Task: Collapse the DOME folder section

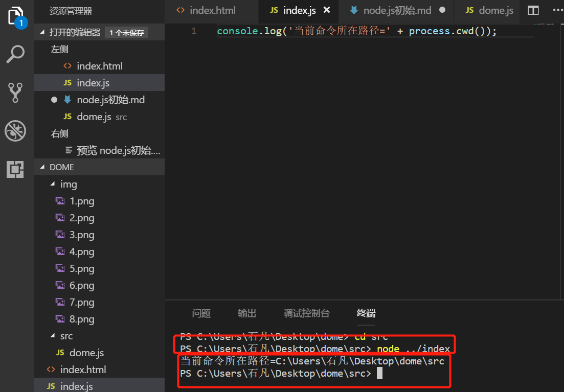Action: 43,167
